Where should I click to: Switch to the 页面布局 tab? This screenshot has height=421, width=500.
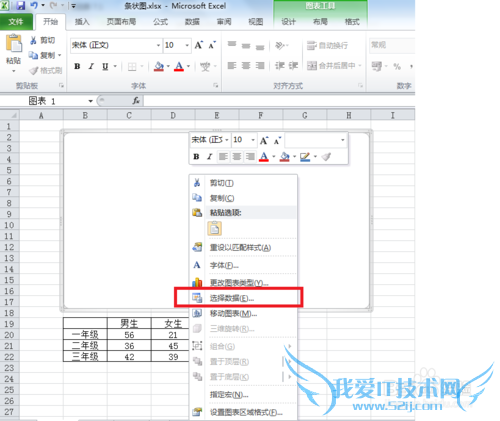click(x=121, y=22)
